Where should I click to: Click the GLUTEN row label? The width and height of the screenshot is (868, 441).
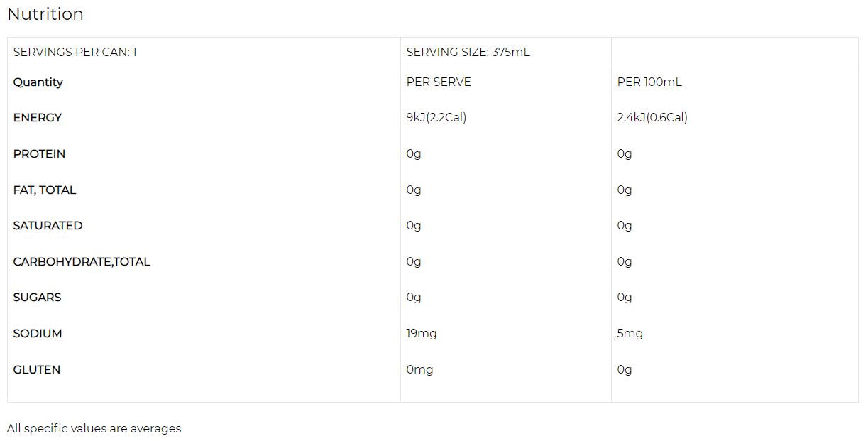(x=36, y=370)
